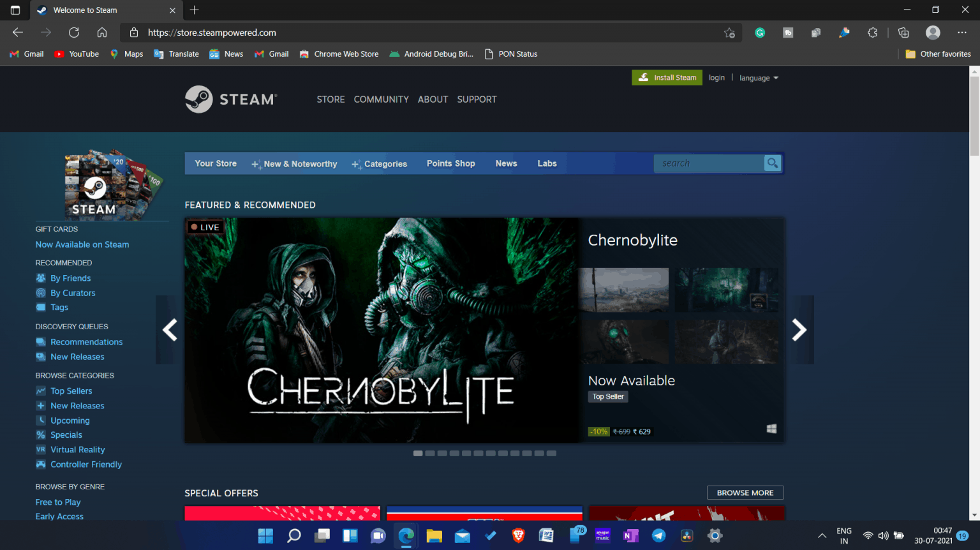Click the Top Sellers chart icon
Viewport: 980px width, 550px height.
pos(40,390)
